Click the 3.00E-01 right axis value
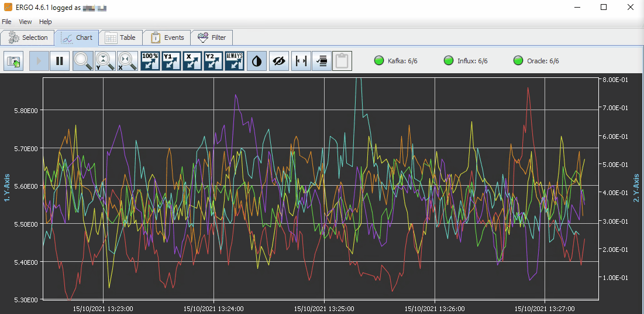Screen dimensions: 644x314 click(614, 221)
